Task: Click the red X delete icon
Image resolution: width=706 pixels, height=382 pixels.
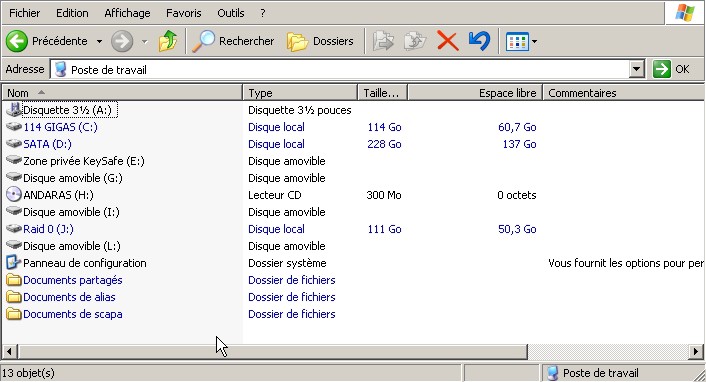Action: (x=448, y=41)
